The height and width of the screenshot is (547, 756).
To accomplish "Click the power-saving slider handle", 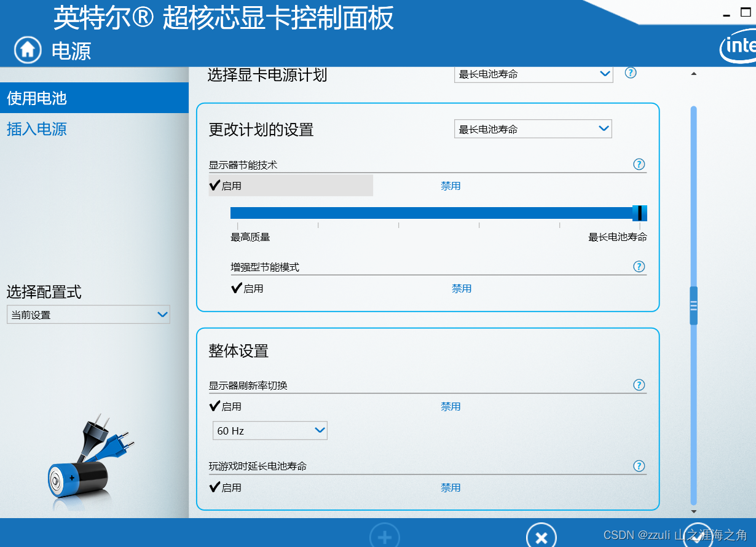I will click(640, 213).
